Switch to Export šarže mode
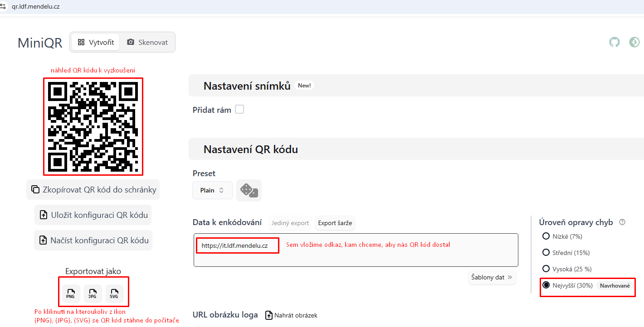The image size is (644, 327). coord(335,223)
